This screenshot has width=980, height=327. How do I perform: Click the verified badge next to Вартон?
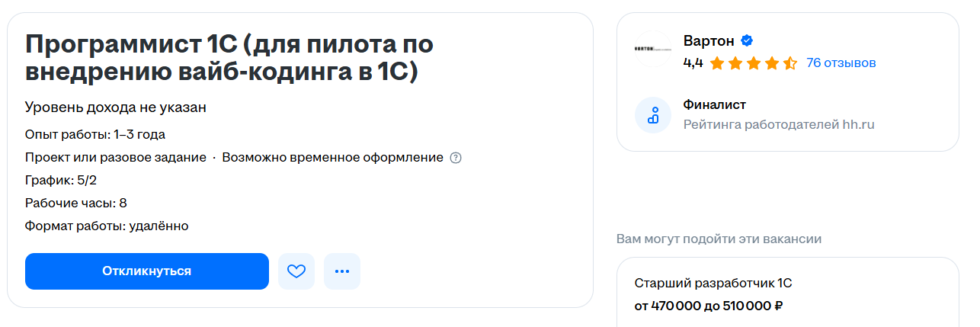pos(748,41)
